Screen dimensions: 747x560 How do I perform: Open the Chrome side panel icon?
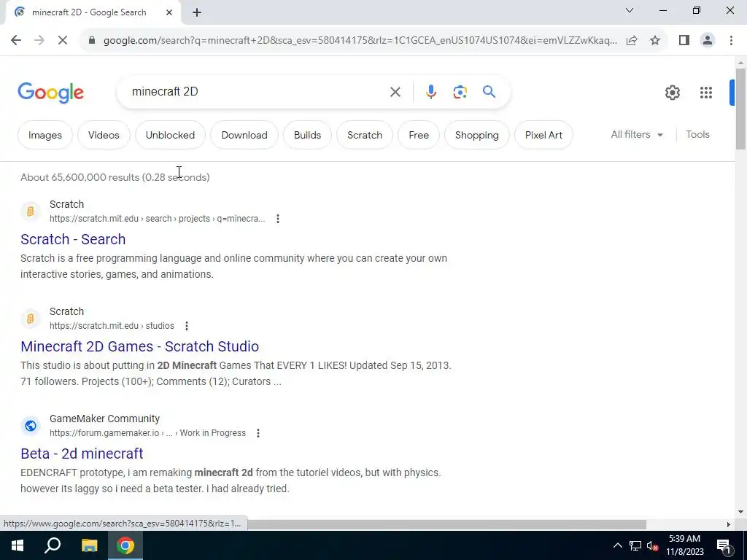pos(684,41)
